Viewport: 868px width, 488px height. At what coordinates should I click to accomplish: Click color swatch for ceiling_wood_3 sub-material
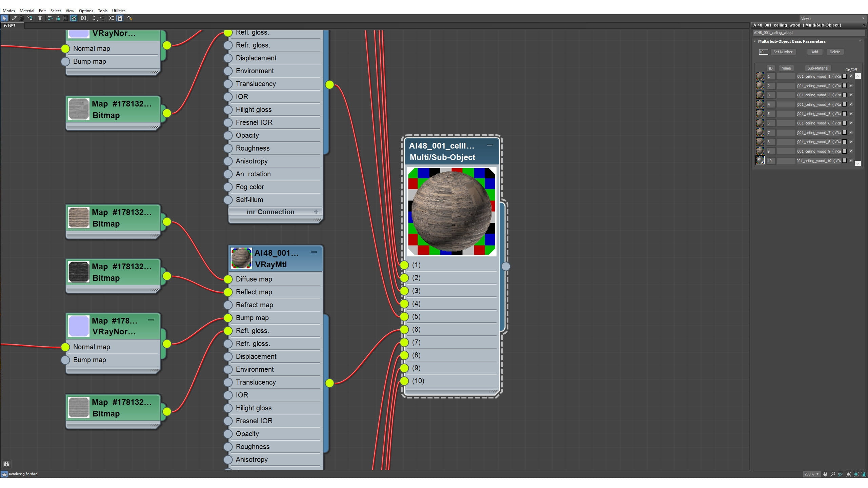(845, 95)
